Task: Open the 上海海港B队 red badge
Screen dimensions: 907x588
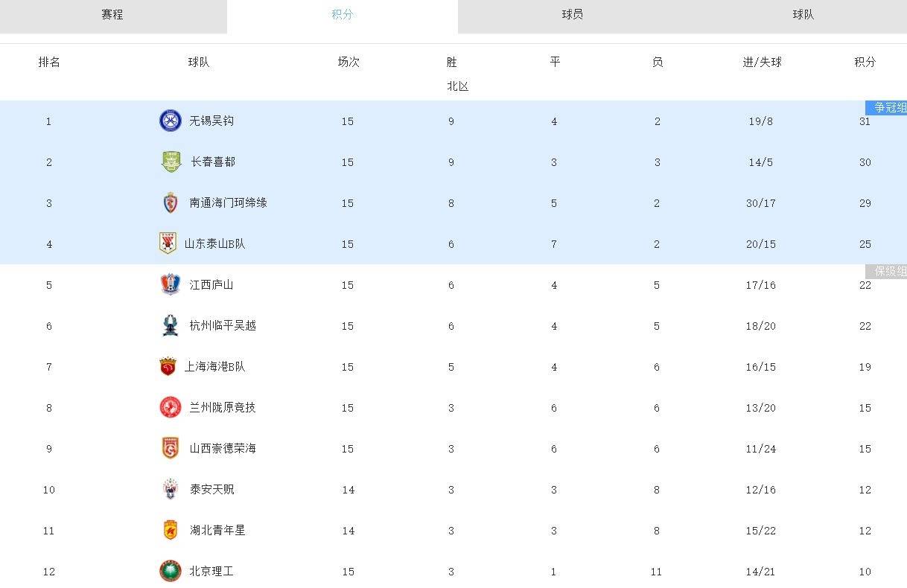Action: point(168,366)
